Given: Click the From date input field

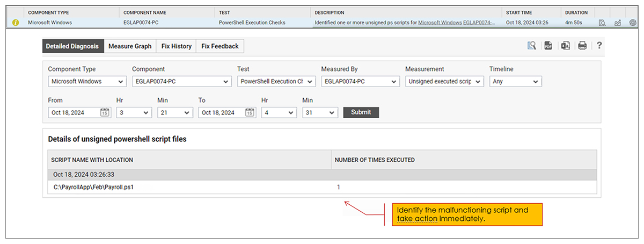Looking at the screenshot, I should point(79,112).
